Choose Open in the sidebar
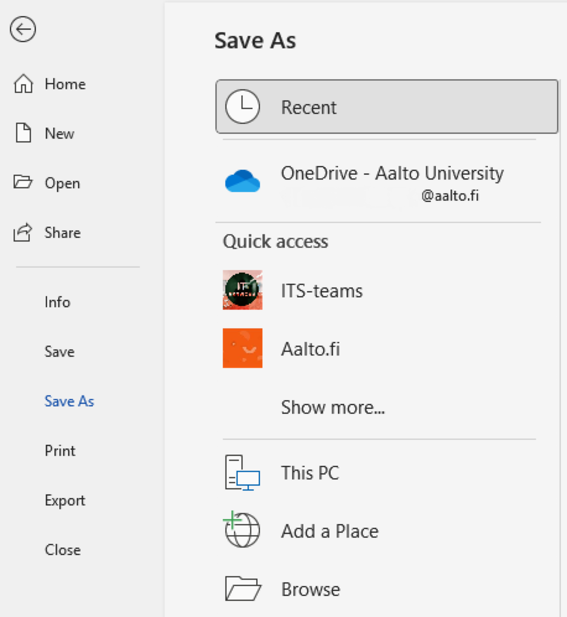Viewport: 567px width, 617px height. [62, 184]
